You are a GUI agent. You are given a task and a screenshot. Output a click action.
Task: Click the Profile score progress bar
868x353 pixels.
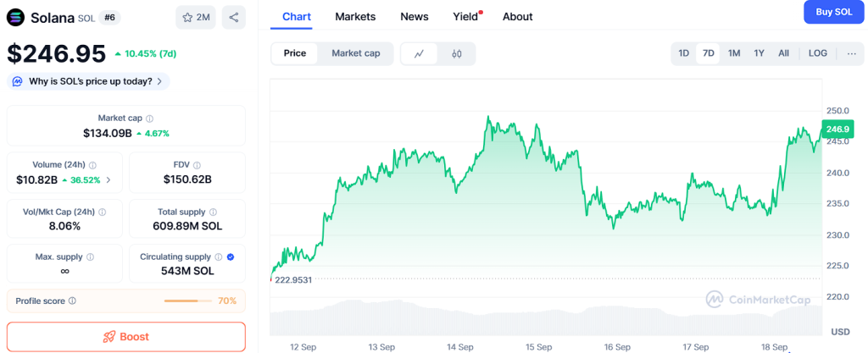pos(188,301)
